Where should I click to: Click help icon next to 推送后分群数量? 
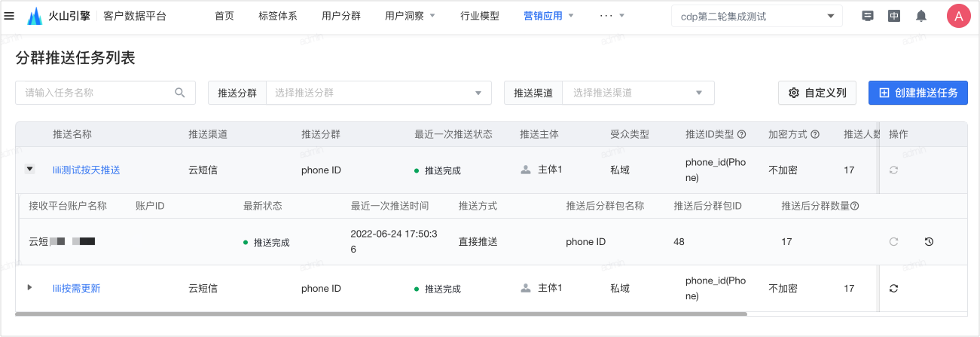[x=855, y=207]
